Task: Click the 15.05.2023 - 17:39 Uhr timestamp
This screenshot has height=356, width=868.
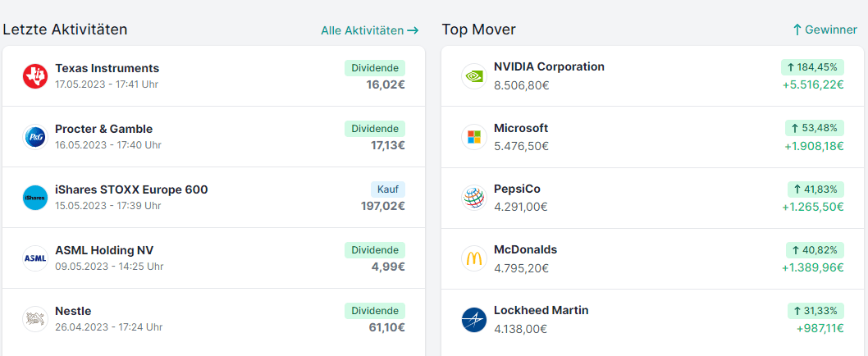Action: pos(108,206)
